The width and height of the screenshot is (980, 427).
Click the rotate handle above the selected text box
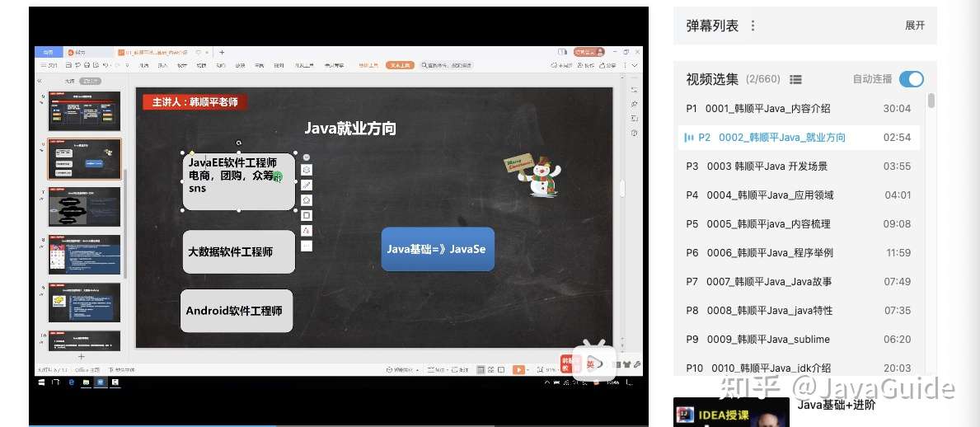coord(239,143)
